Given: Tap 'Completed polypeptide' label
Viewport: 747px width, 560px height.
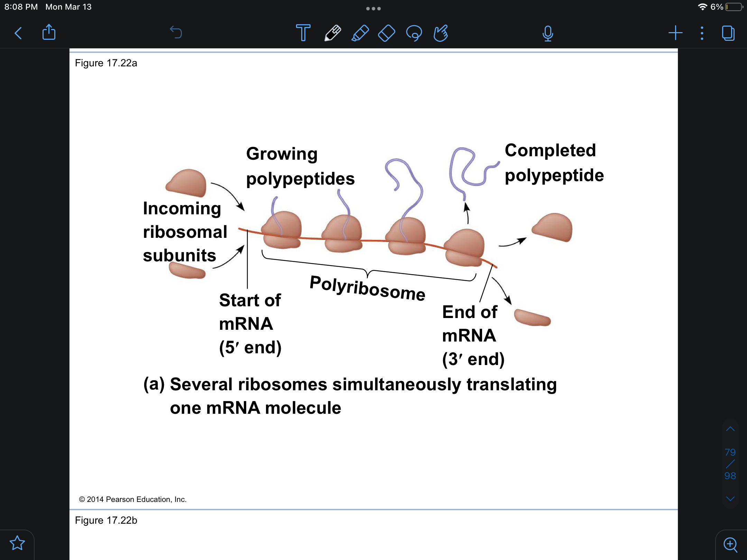Looking at the screenshot, I should 554,163.
